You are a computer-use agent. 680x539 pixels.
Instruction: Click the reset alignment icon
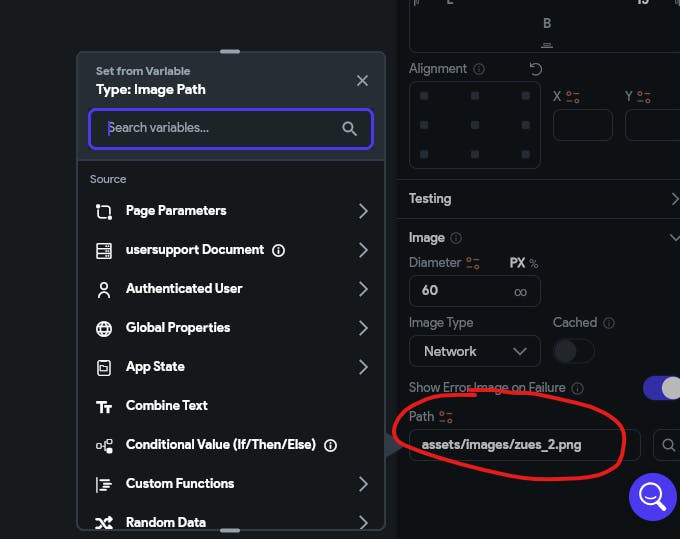[535, 69]
